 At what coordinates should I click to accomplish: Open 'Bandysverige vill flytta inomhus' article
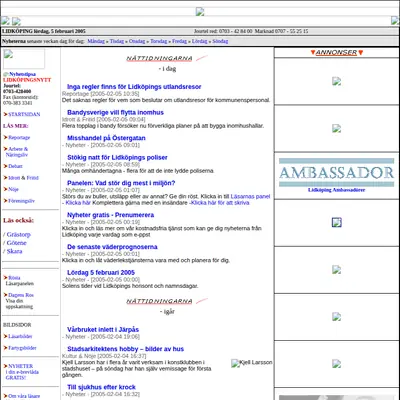click(x=115, y=113)
